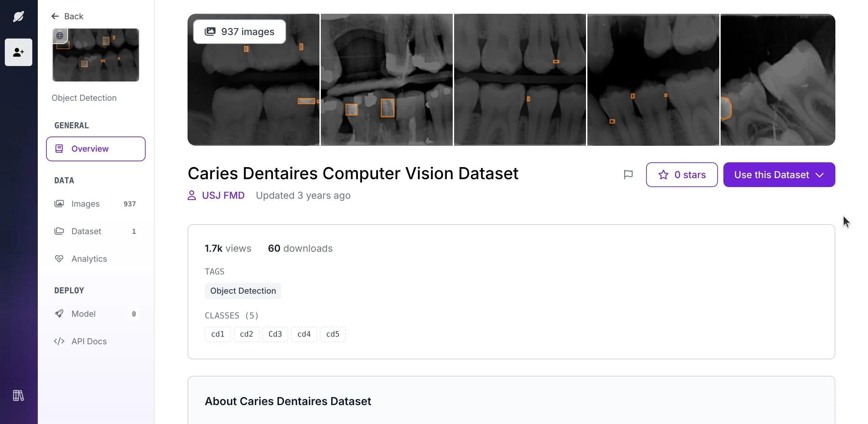Click the flag report icon near the stars button
This screenshot has height=424, width=868.
pos(628,174)
